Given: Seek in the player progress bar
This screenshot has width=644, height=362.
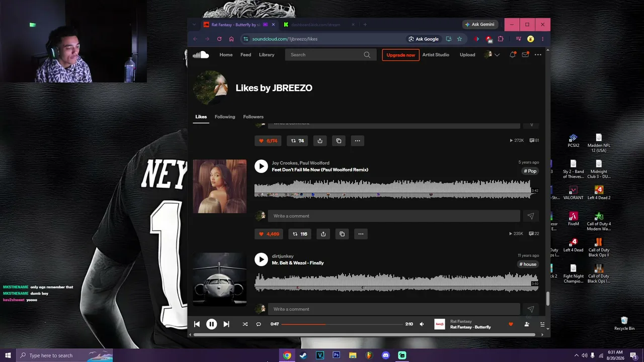Looking at the screenshot, I should point(342,324).
